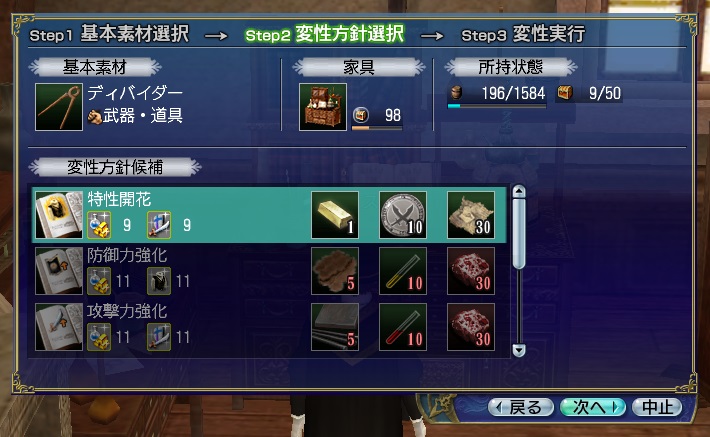710x437 pixels.
Task: Go back with the 戻る button
Action: point(521,407)
